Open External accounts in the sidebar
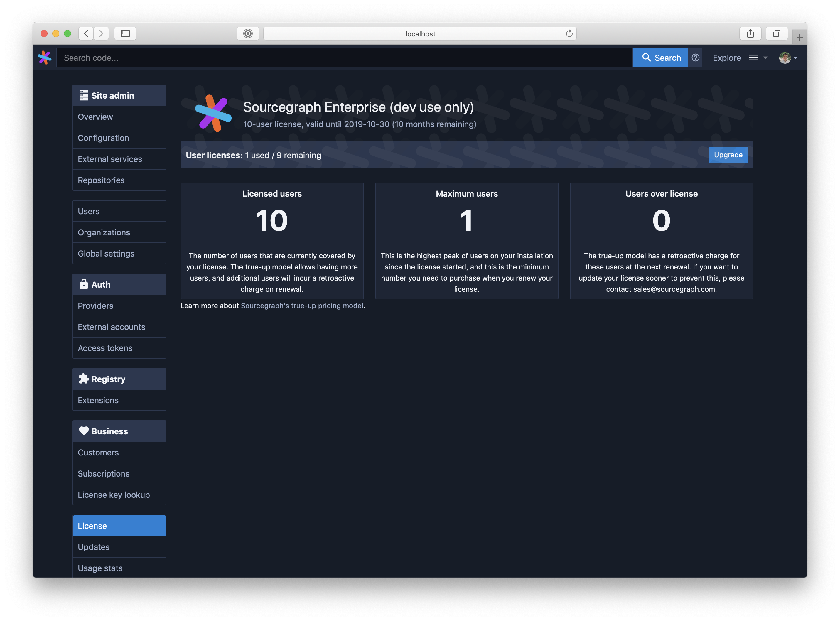 [119, 327]
